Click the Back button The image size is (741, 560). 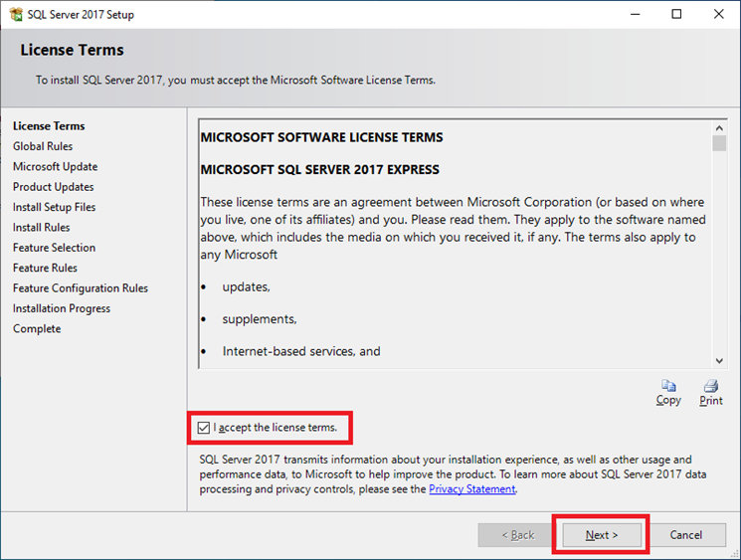(x=518, y=535)
